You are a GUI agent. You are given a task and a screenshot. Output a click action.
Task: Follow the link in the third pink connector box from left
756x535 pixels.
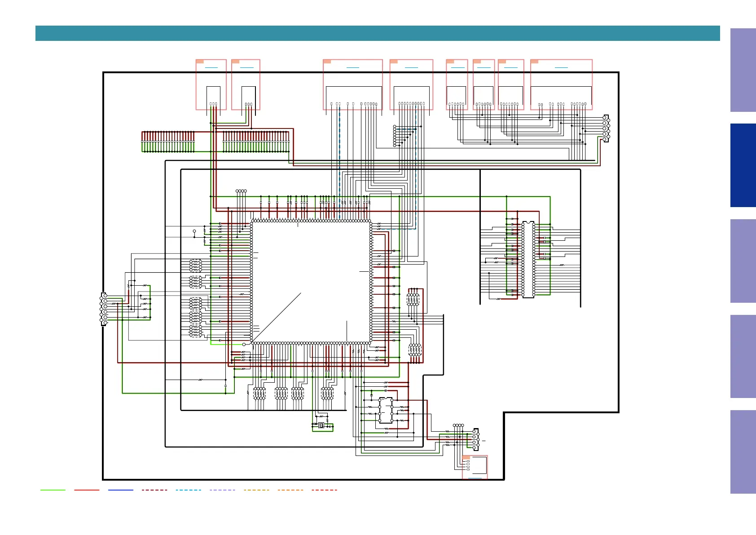click(x=353, y=68)
